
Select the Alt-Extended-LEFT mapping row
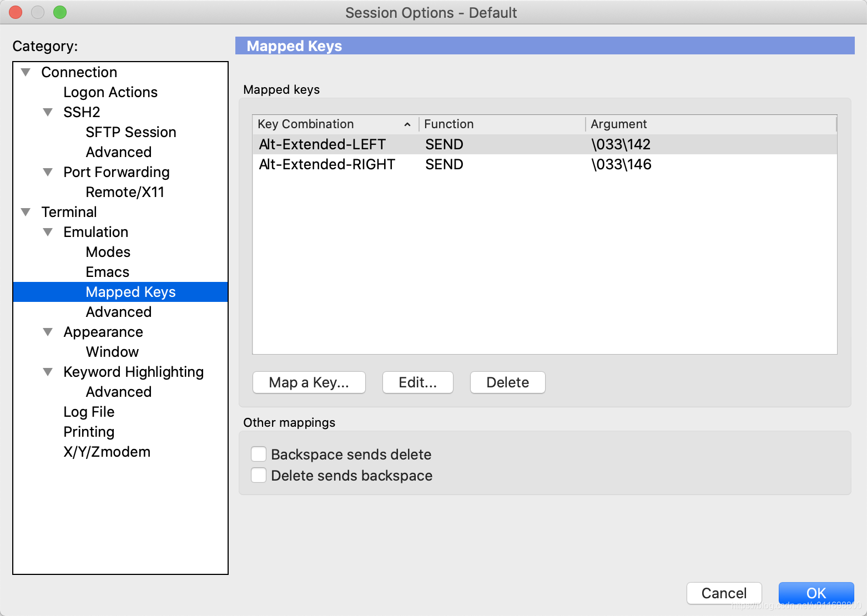coord(545,144)
